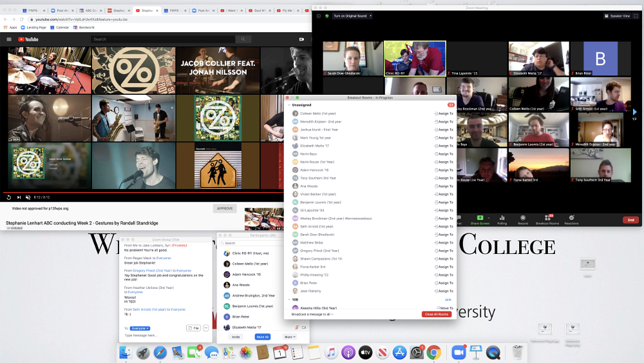
Task: Open Launchpad from the Dock
Action: 143,352
